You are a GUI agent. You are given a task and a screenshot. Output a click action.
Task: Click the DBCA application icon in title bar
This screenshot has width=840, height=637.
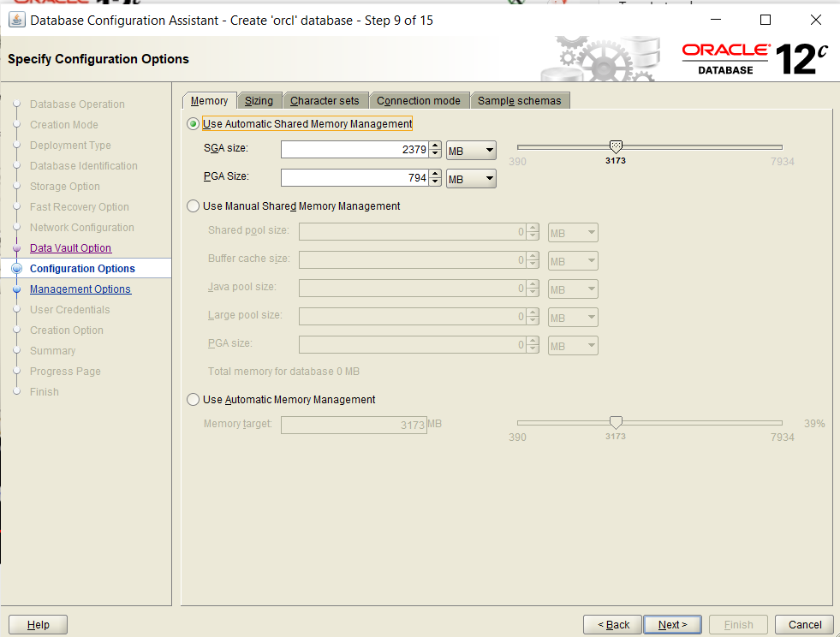[x=18, y=20]
